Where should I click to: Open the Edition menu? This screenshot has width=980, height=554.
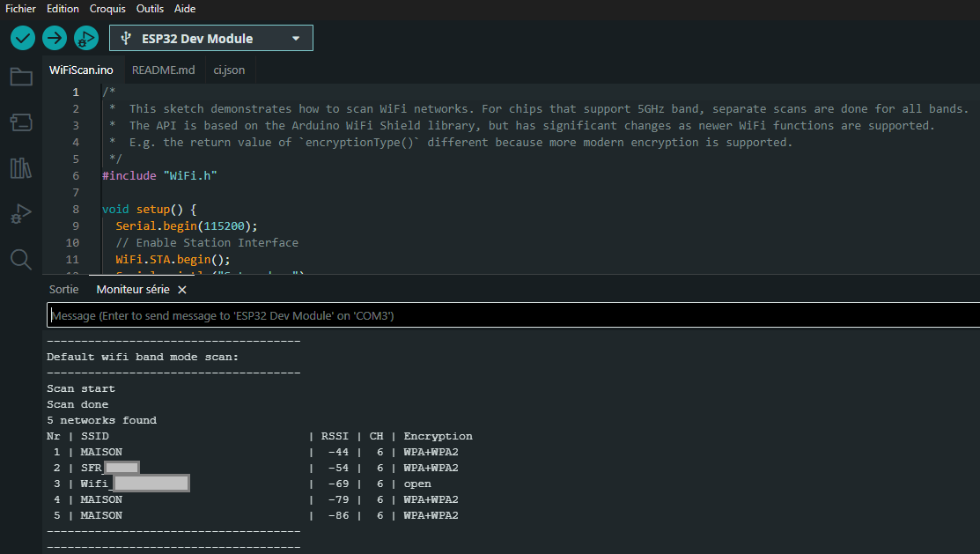click(63, 8)
